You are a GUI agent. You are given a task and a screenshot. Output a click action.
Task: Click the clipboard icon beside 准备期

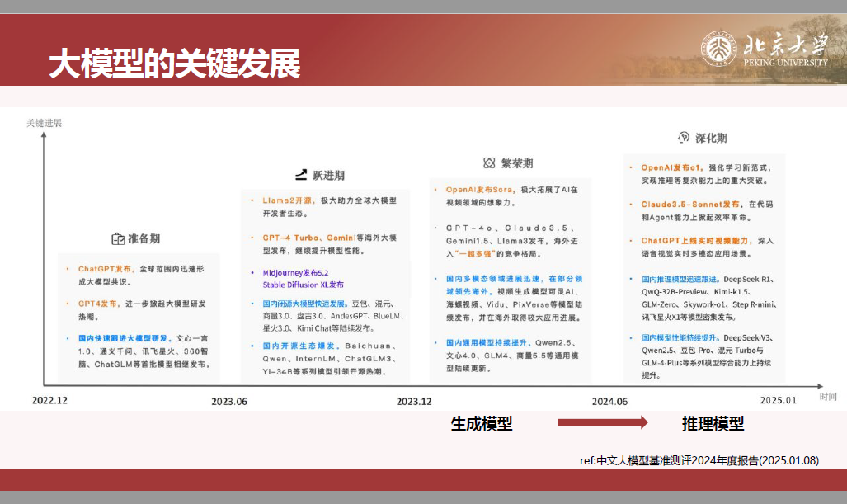click(118, 238)
